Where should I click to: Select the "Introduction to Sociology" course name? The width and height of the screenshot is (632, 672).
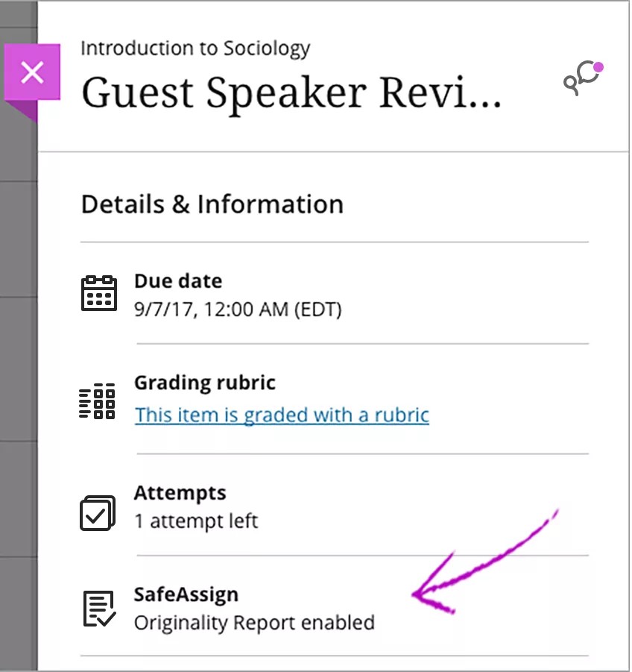[x=195, y=49]
